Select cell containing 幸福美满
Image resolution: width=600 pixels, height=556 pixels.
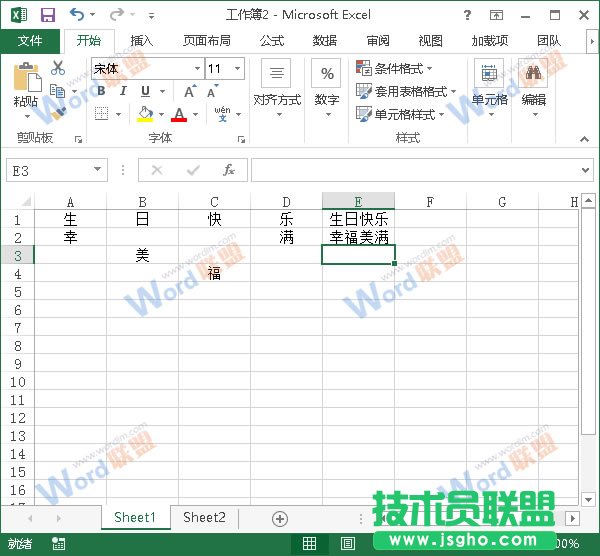(359, 237)
